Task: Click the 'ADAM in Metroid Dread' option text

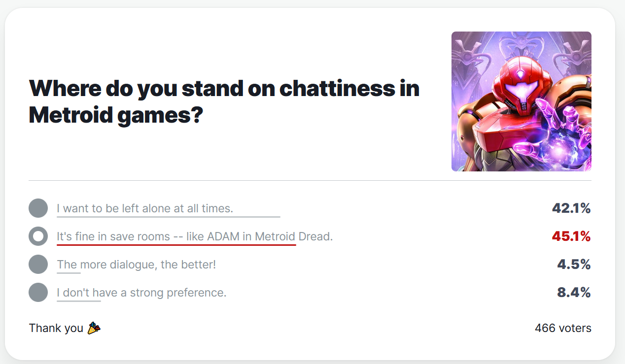Action: pyautogui.click(x=195, y=236)
